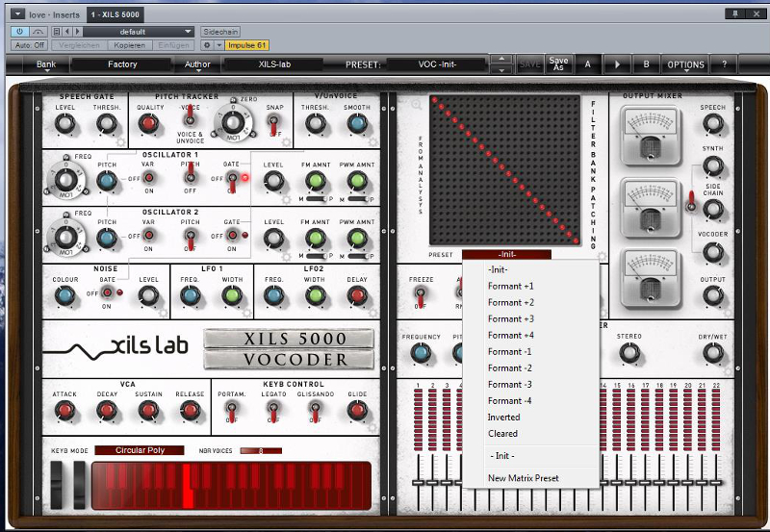Image resolution: width=770 pixels, height=532 pixels.
Task: Open Pitch Tracker section gear settings
Action: (286, 142)
